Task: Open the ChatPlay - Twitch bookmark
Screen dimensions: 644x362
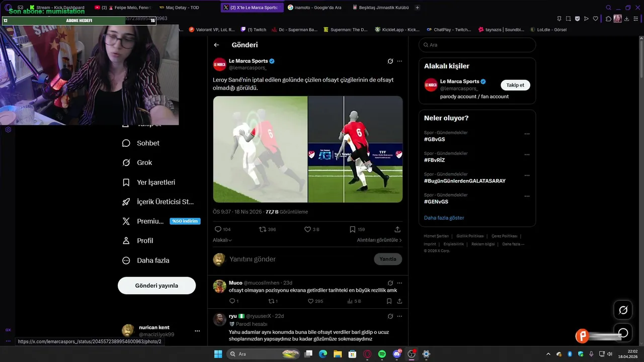Action: click(449, 30)
